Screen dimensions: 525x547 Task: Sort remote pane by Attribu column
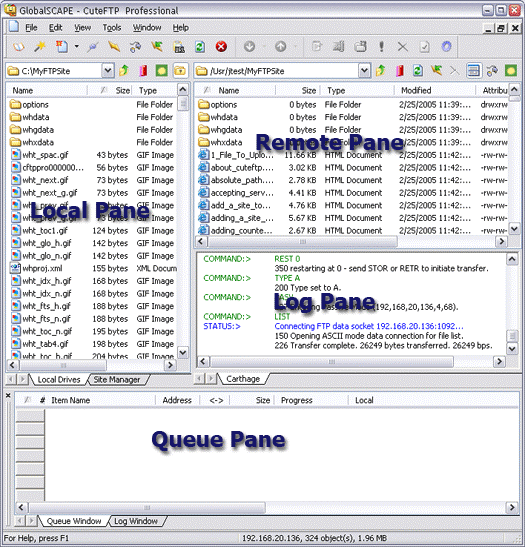click(493, 90)
